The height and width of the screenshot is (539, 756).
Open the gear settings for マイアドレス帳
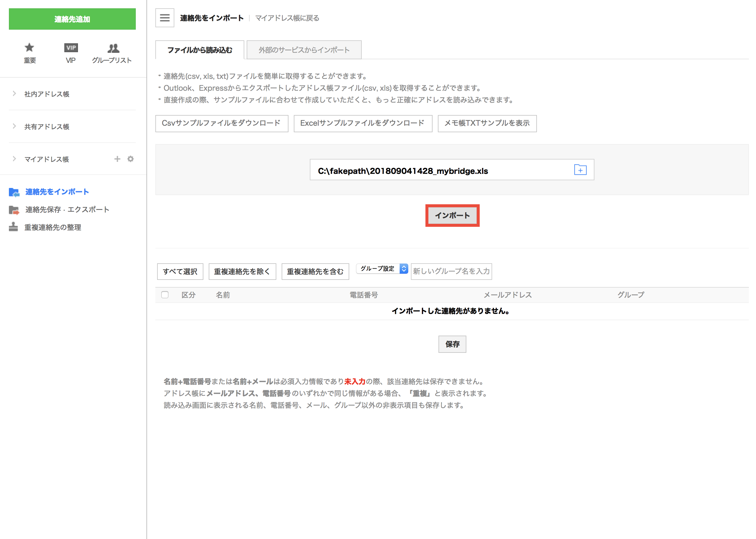tap(130, 159)
